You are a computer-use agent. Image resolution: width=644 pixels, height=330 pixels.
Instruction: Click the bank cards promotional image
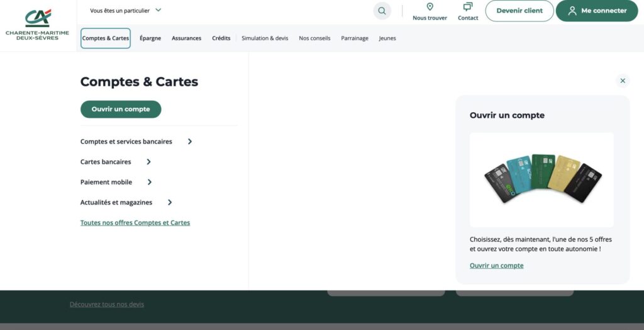pos(541,179)
